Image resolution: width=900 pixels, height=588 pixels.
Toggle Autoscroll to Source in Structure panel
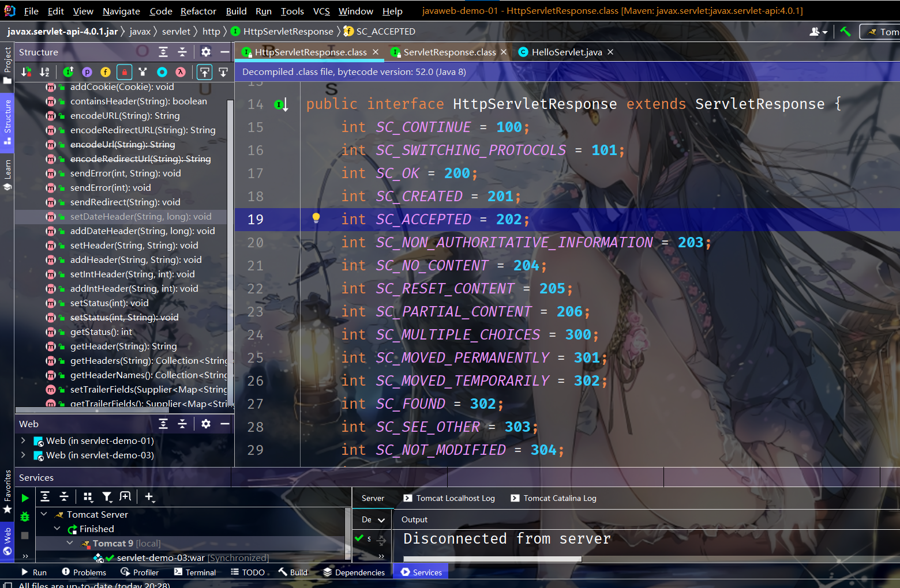tap(205, 72)
